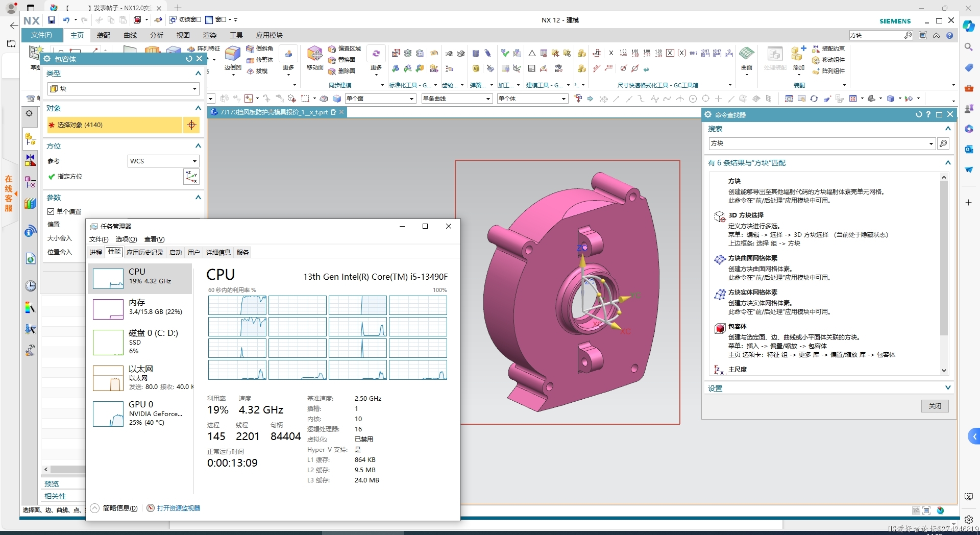The width and height of the screenshot is (980, 535).
Task: Open the 进程 tab in Task Manager
Action: click(x=95, y=252)
